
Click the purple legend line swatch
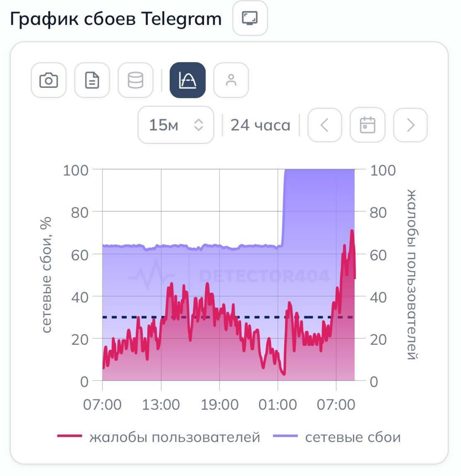coord(285,436)
